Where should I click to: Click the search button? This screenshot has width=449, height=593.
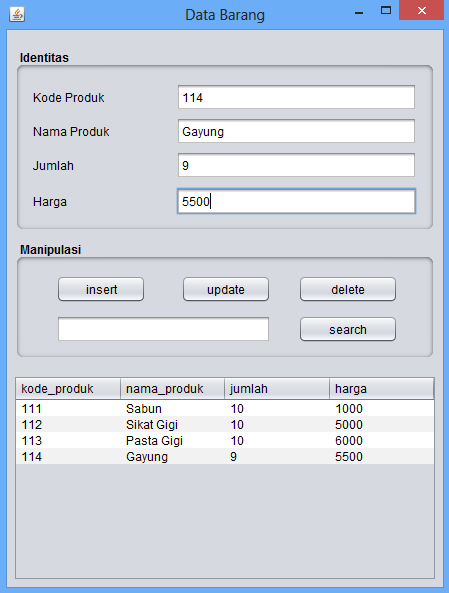[348, 329]
